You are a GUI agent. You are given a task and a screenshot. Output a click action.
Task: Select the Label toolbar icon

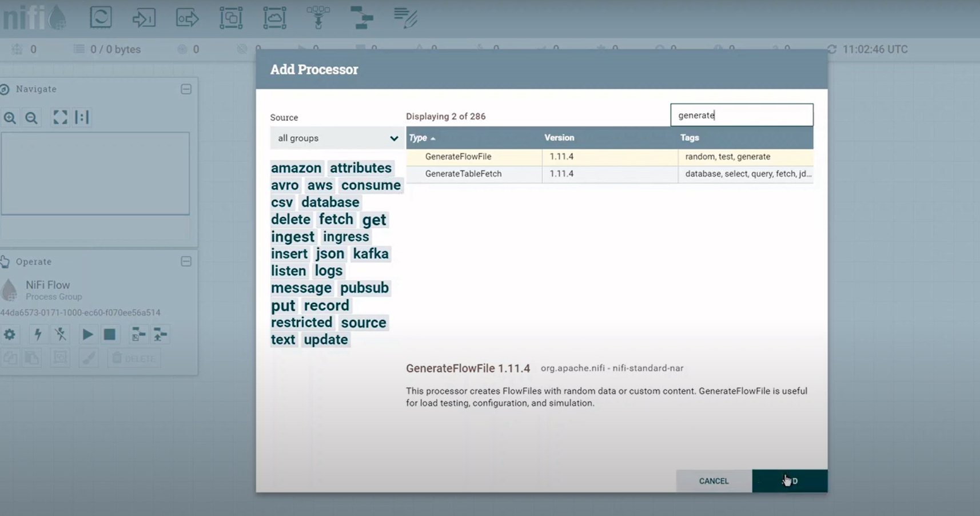pos(405,18)
